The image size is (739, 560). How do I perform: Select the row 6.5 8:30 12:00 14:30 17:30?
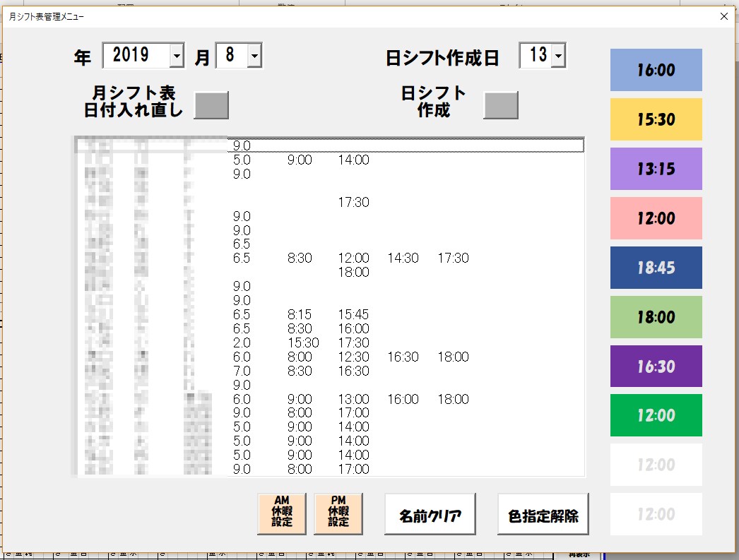pyautogui.click(x=330, y=258)
